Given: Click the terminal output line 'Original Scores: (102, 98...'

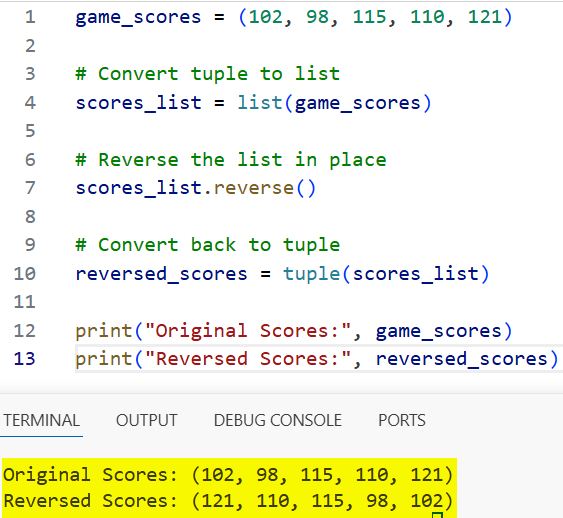Looking at the screenshot, I should [x=228, y=475].
